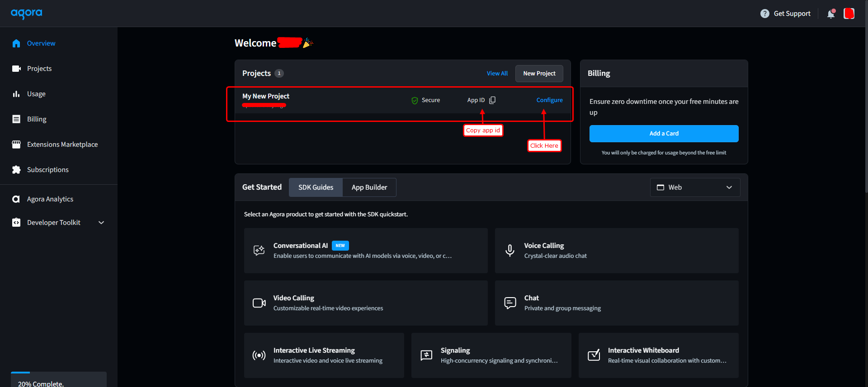Screen dimensions: 868x387
Task: Click the Agora Analytics icon
Action: 16,199
